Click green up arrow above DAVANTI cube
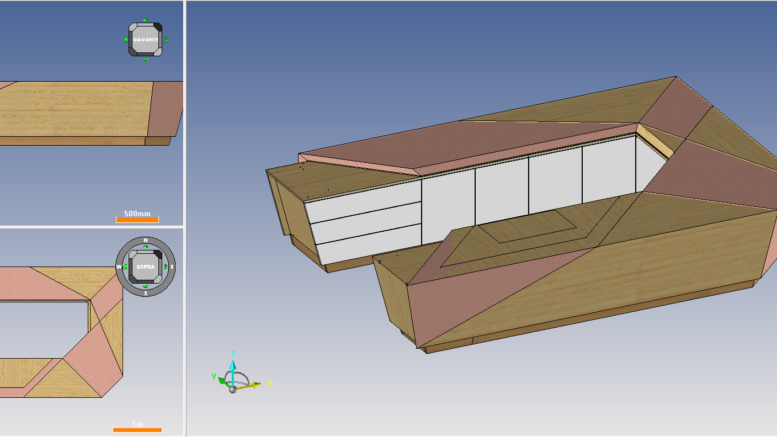777x437 pixels. coord(145,19)
